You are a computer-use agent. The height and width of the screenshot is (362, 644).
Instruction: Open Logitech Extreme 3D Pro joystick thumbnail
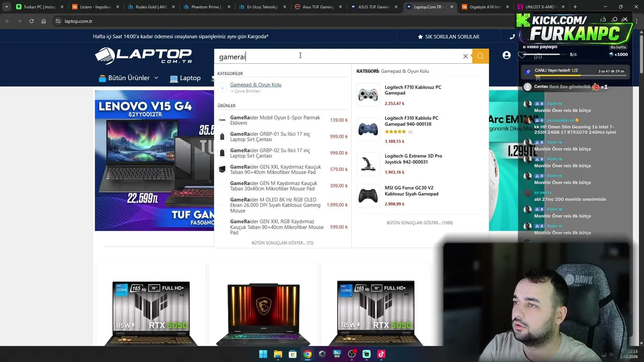tap(368, 164)
